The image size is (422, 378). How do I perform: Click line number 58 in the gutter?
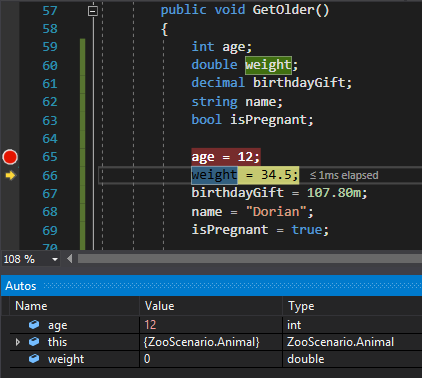coord(50,29)
